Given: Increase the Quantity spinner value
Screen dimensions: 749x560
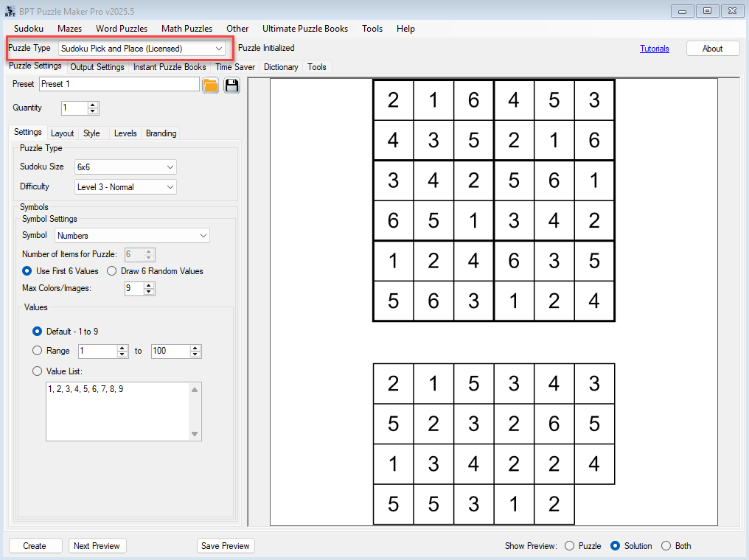Looking at the screenshot, I should pos(93,105).
